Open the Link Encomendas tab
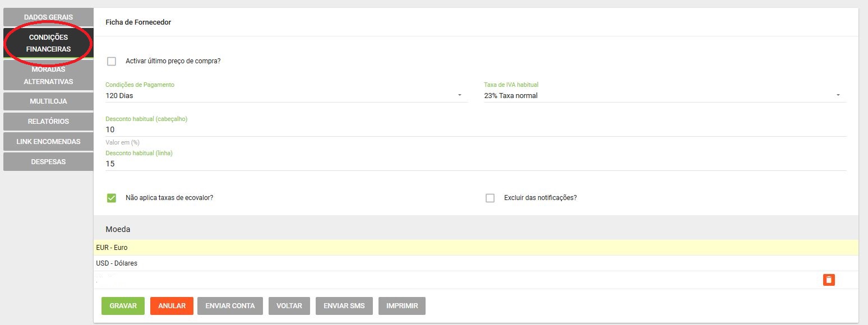This screenshot has height=325, width=868. (x=48, y=142)
